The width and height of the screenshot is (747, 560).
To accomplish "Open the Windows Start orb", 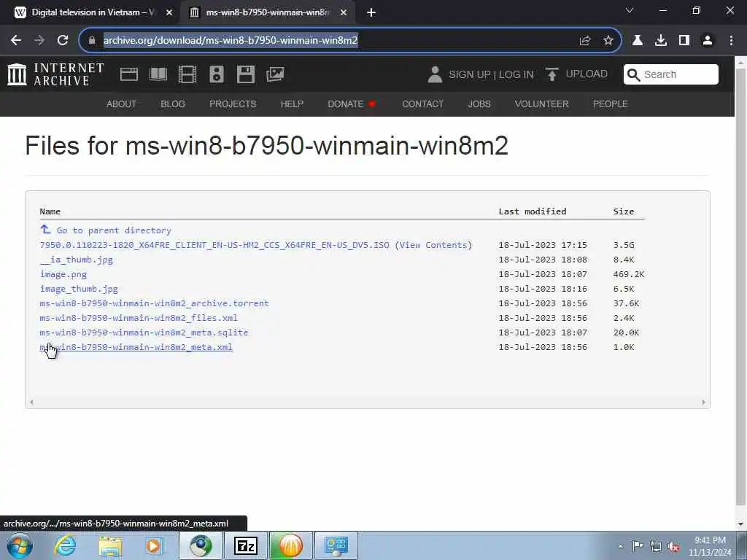I will click(20, 545).
